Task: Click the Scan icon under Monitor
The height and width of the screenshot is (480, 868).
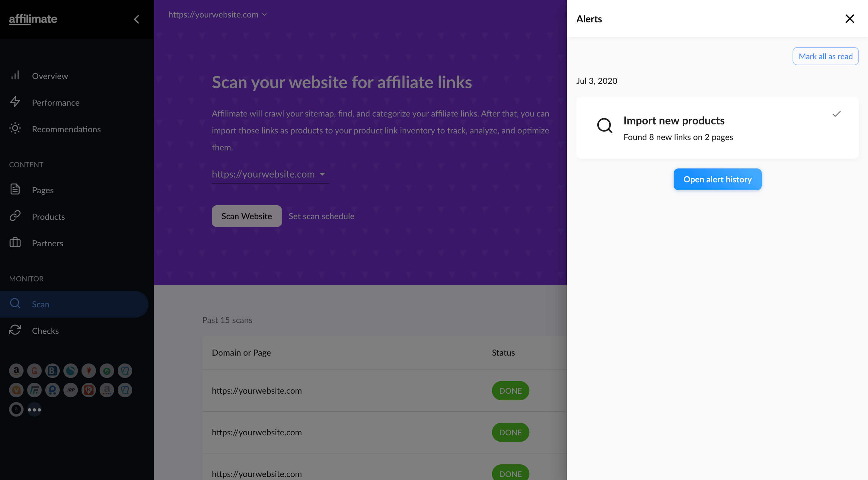Action: [x=15, y=303]
